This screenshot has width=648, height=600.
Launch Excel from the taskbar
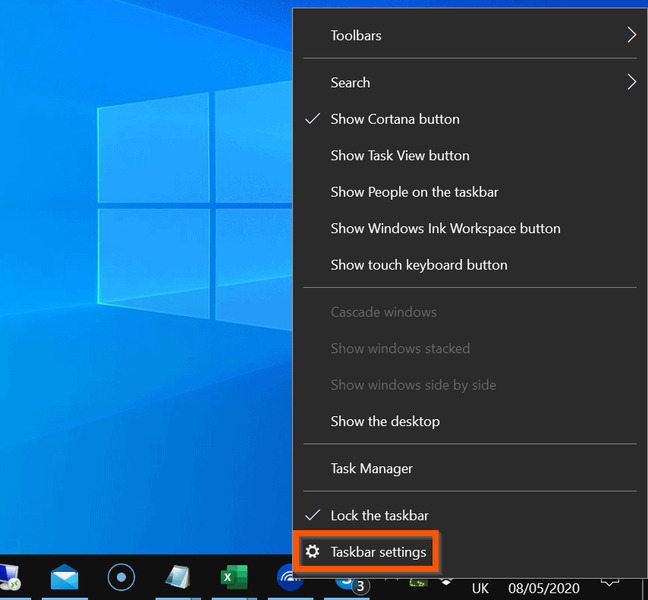pos(234,577)
